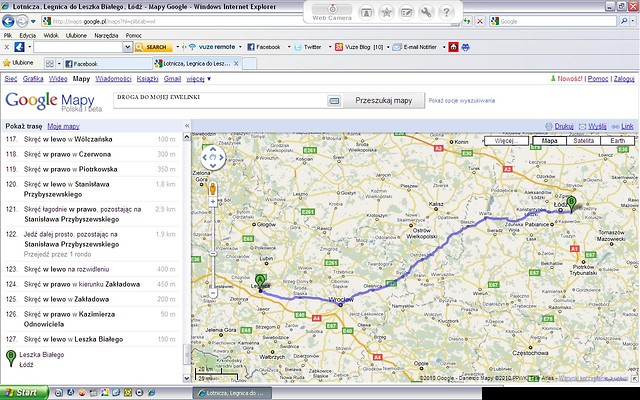The width and height of the screenshot is (640, 400).
Task: Click the Web Camera overlay button
Action: coord(332,12)
